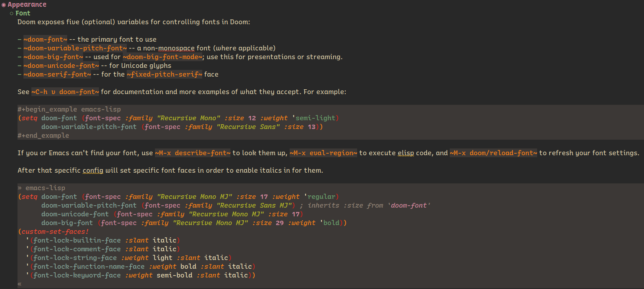Image resolution: width=644 pixels, height=289 pixels.
Task: Click the « source block end marker
Action: click(x=19, y=284)
